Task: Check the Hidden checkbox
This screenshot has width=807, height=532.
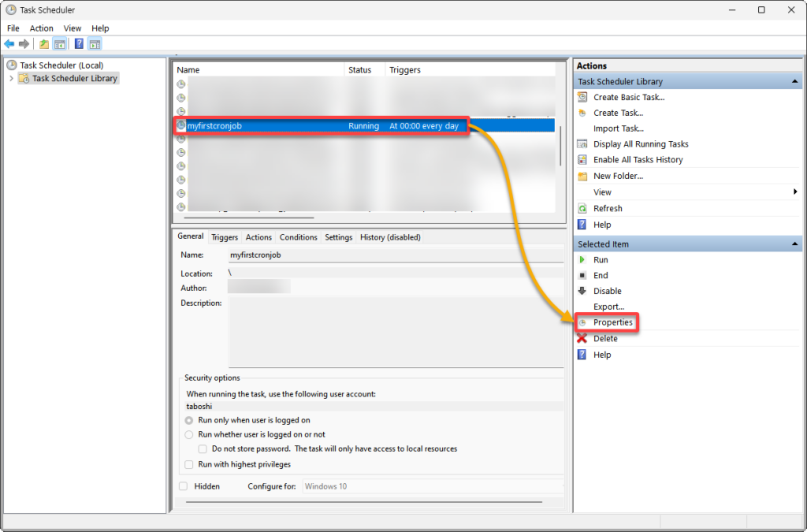Action: (185, 486)
